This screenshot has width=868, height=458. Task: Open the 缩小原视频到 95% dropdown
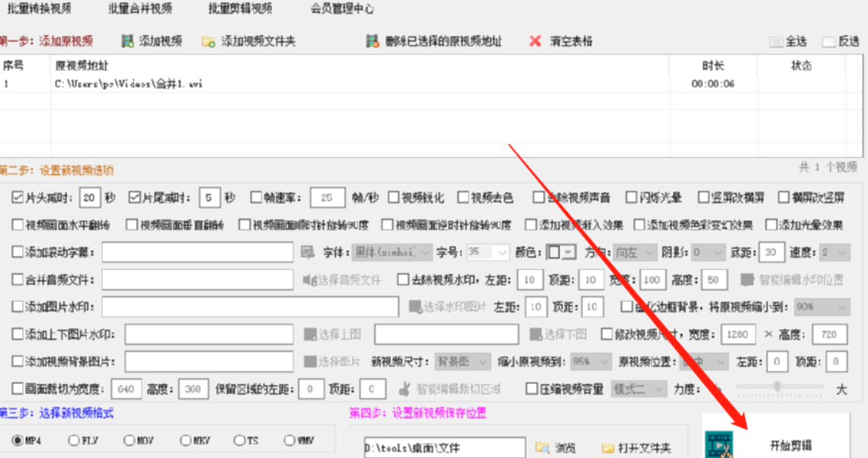click(591, 362)
